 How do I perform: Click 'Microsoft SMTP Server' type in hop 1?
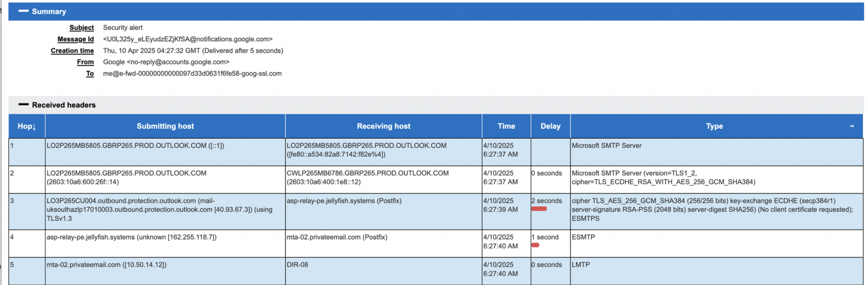pos(607,146)
